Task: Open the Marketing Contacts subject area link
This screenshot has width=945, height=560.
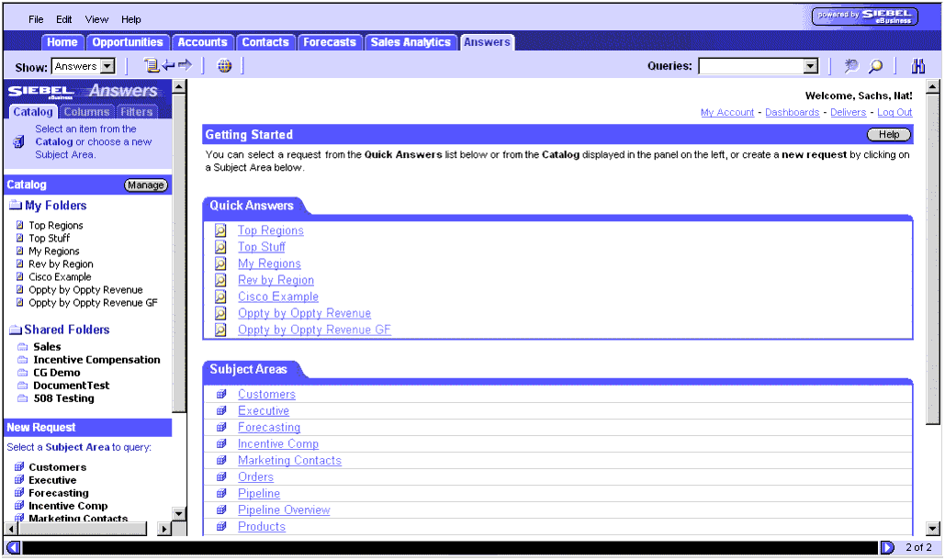Action: pyautogui.click(x=289, y=461)
